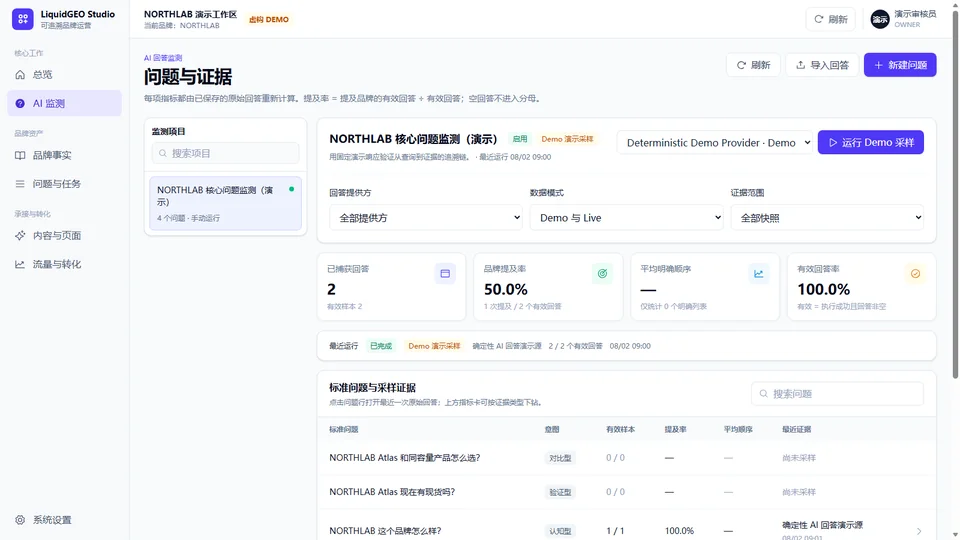Open row NORTHLAB Atlas 和同容量产品怎么选?
960x540 pixels.
[x=626, y=458]
